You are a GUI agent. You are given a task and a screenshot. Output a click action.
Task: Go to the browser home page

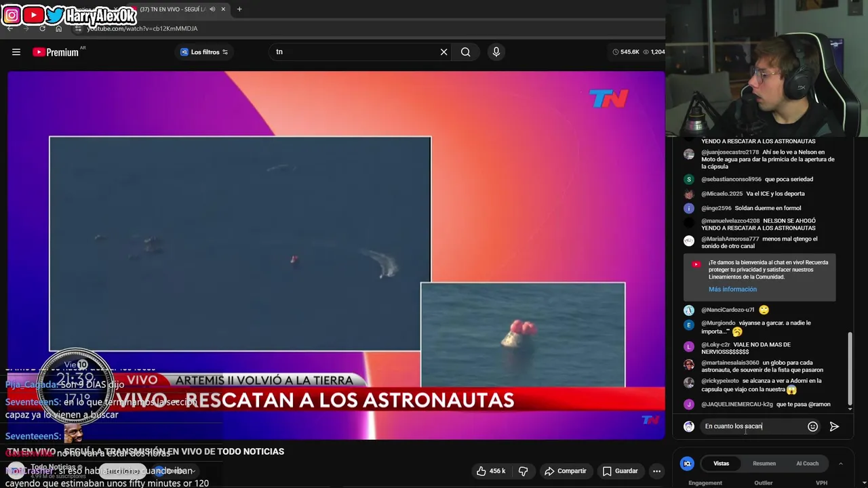point(58,28)
